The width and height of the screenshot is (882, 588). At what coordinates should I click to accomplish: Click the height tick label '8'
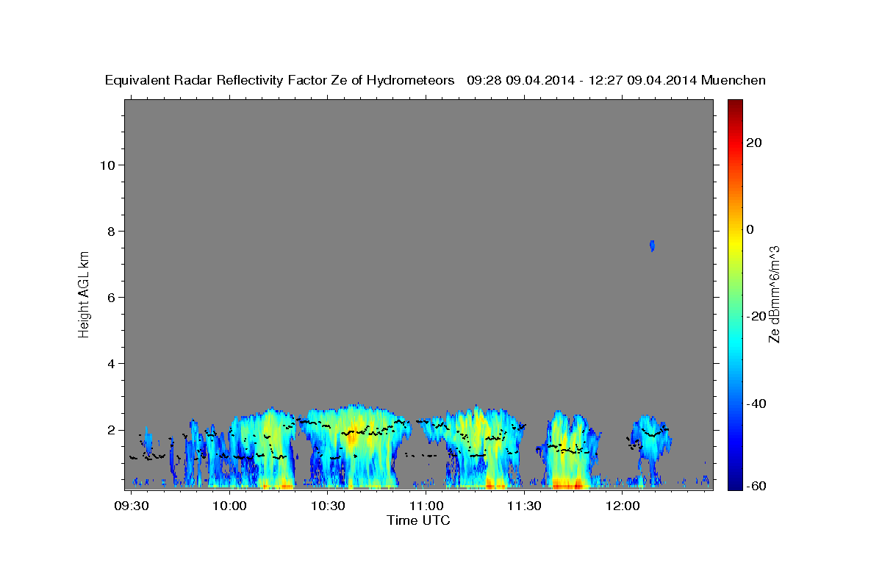pyautogui.click(x=112, y=231)
